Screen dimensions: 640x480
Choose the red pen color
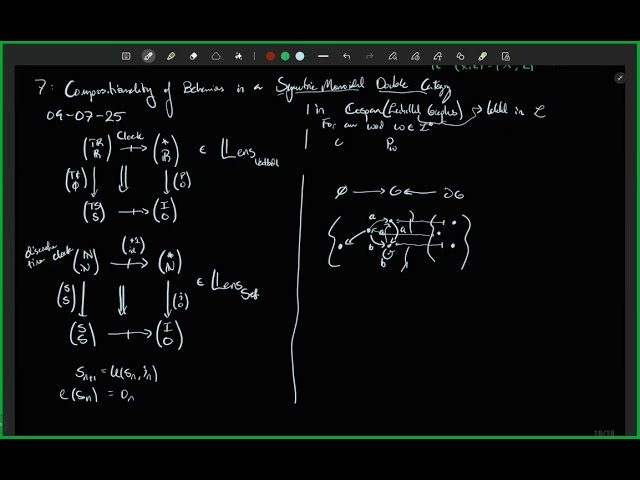coord(270,56)
